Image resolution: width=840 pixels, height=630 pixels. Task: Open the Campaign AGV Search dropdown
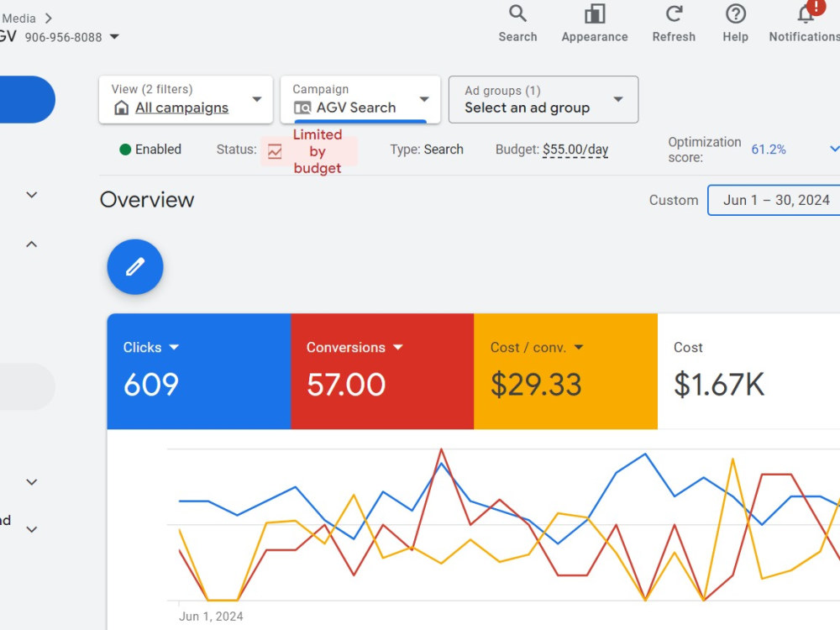pos(360,100)
